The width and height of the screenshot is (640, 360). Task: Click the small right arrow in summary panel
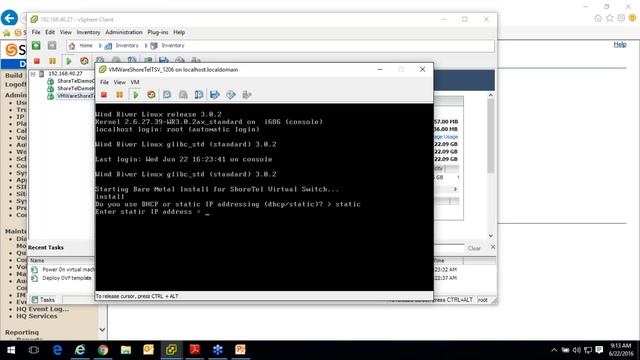(456, 189)
